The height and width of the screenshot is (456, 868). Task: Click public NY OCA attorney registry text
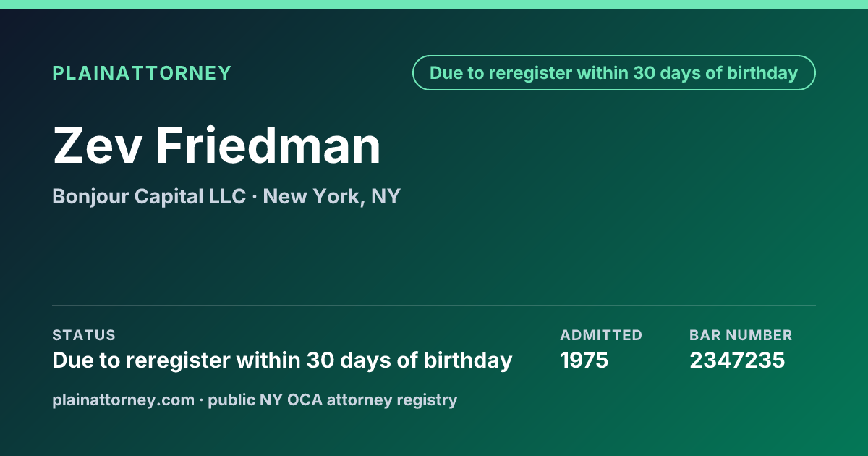[x=333, y=400]
